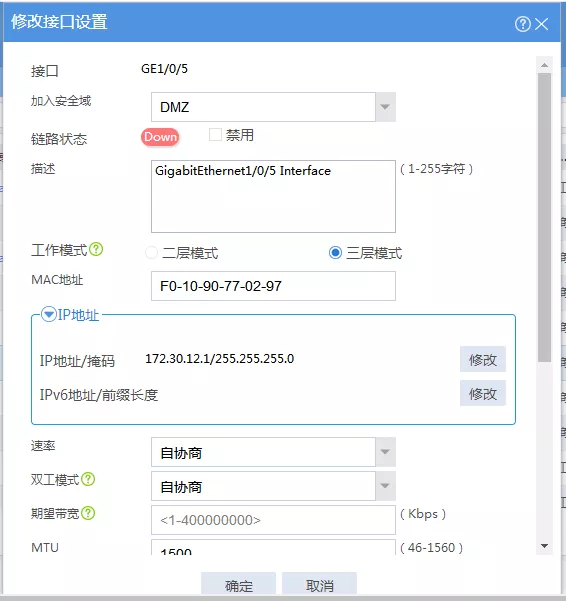Click the 取消 button
The height and width of the screenshot is (601, 566).
pos(319,585)
